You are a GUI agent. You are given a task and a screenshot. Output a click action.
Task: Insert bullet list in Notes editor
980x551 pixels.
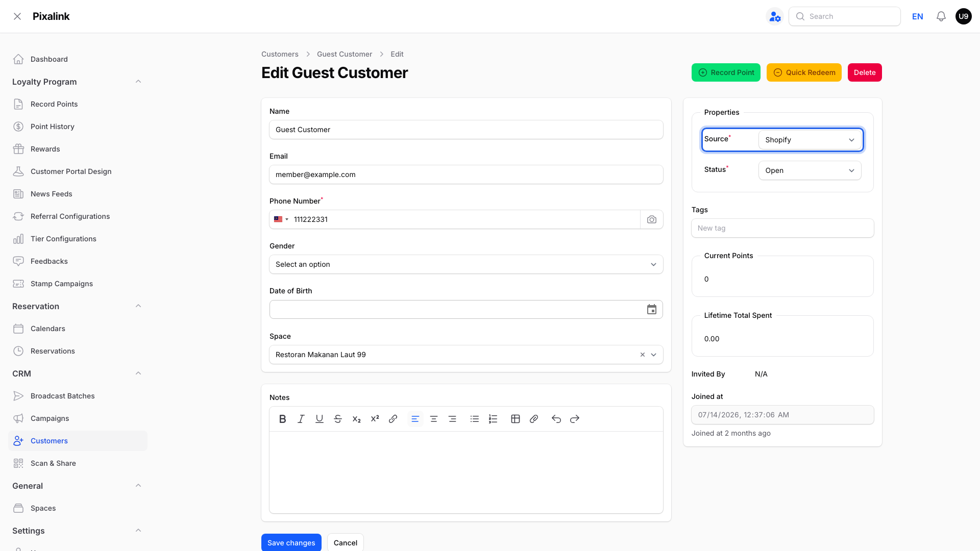(x=475, y=419)
